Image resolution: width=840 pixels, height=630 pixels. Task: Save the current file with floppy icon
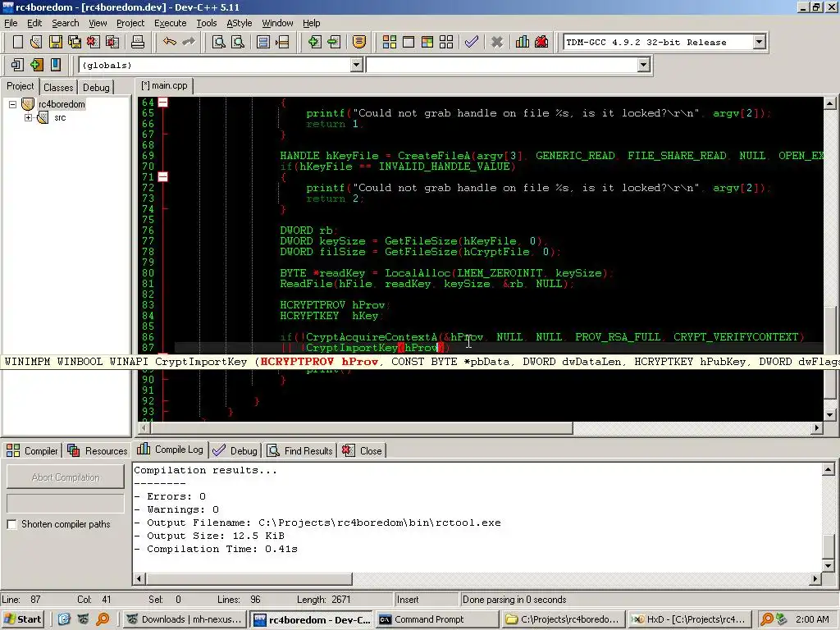[55, 42]
